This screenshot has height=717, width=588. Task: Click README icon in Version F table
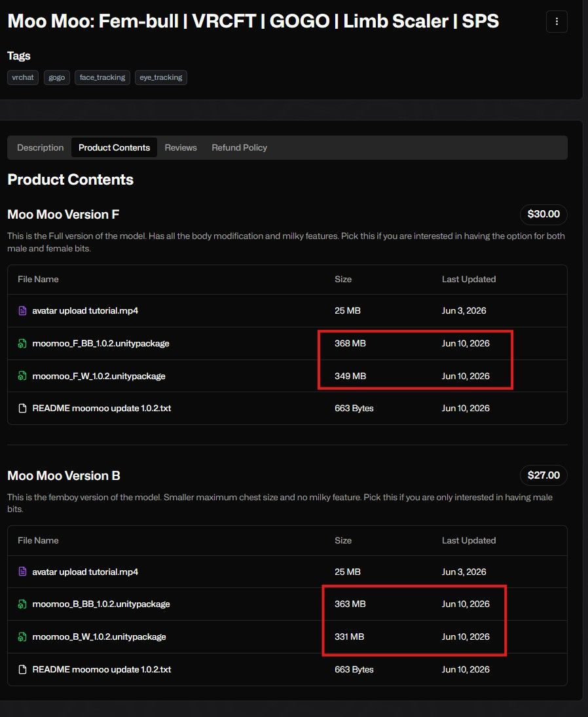pos(22,409)
